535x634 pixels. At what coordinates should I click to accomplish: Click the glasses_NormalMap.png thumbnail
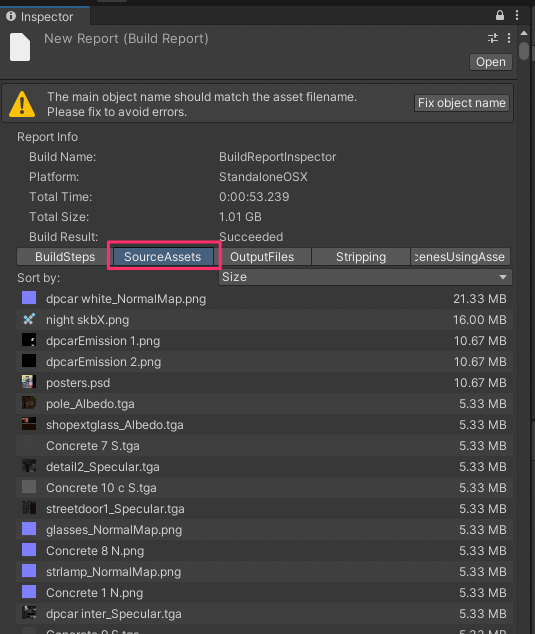point(29,529)
